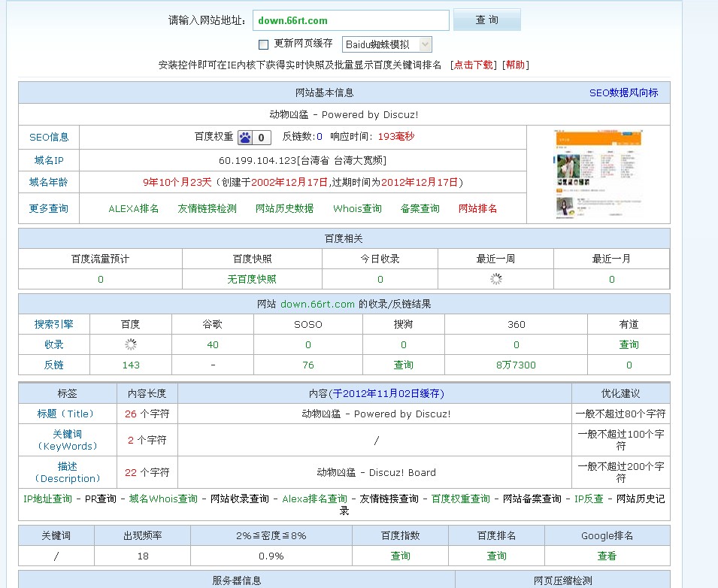The width and height of the screenshot is (718, 588).
Task: Click the 今日收录 value 0
Action: click(x=380, y=280)
